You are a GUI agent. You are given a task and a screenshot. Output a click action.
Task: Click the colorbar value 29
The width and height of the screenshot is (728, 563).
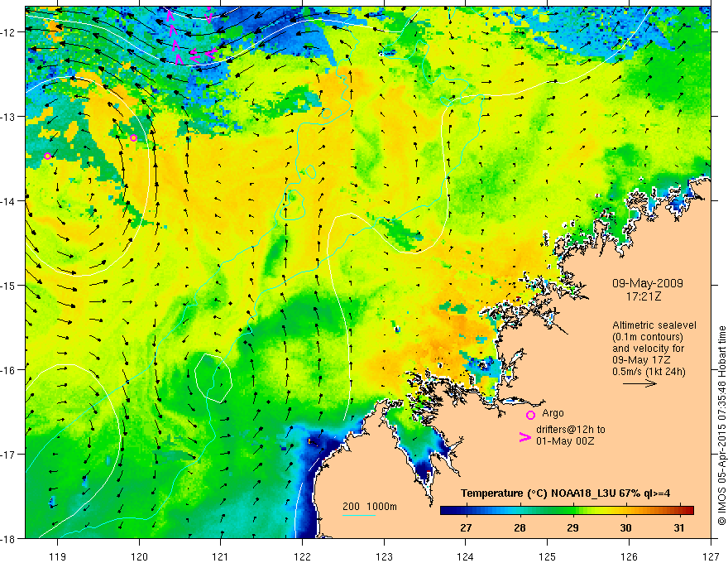click(572, 528)
